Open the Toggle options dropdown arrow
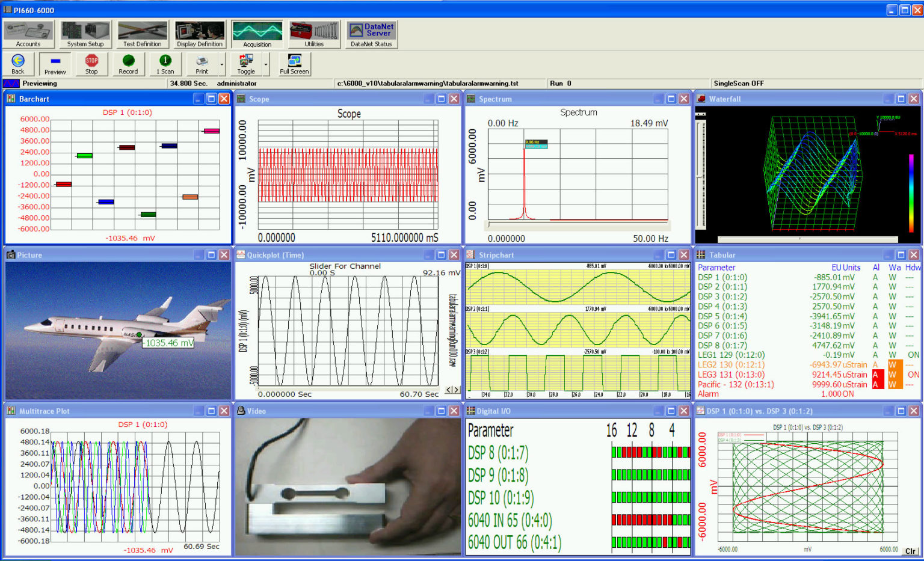Image resolution: width=924 pixels, height=561 pixels. pos(265,64)
